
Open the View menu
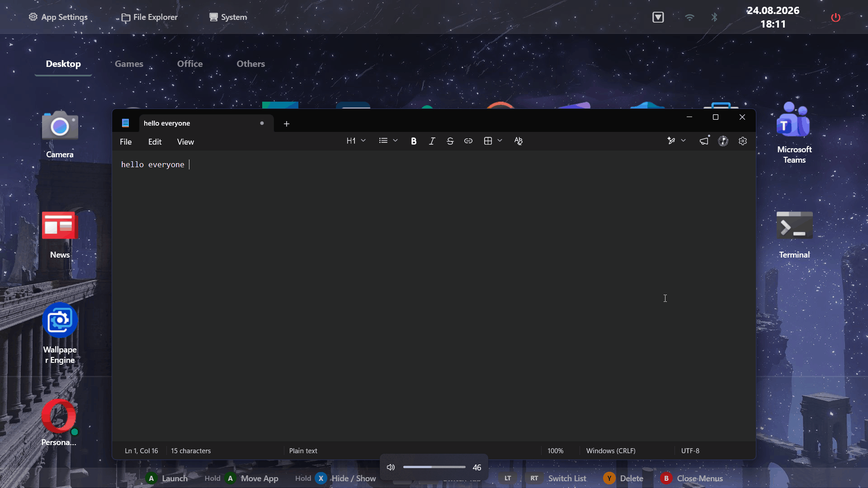185,142
